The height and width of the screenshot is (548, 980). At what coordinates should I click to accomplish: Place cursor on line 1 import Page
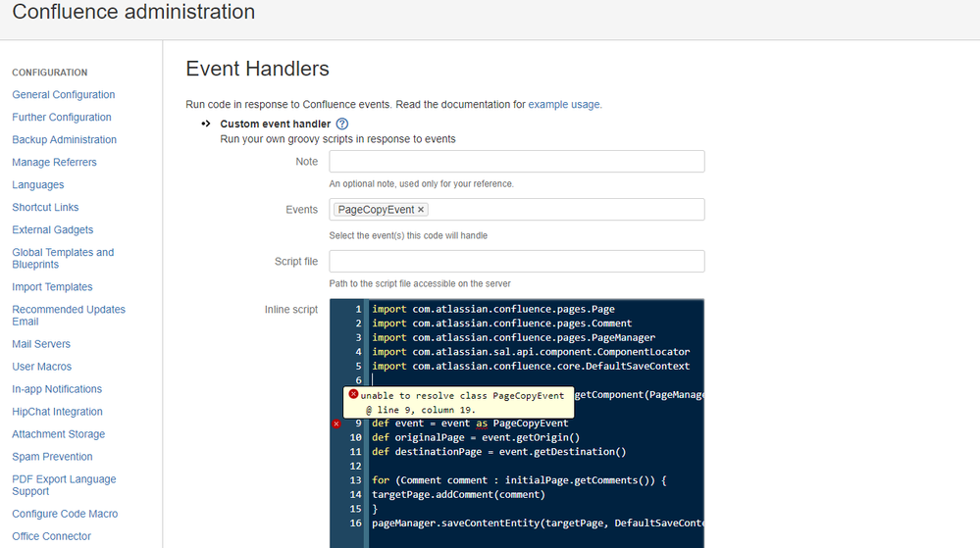tap(493, 309)
